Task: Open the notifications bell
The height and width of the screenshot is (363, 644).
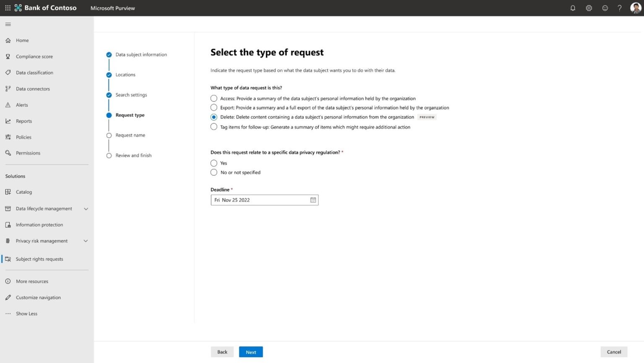Action: [x=573, y=8]
